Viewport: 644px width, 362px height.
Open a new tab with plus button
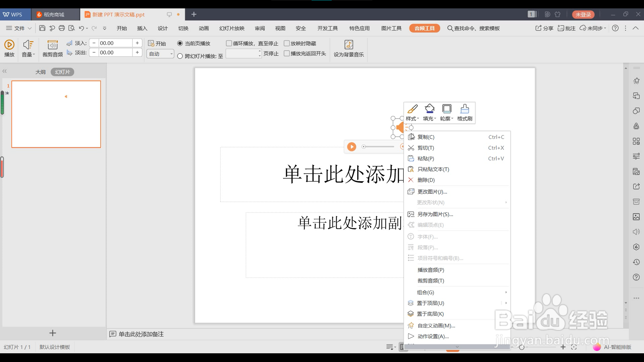(194, 14)
